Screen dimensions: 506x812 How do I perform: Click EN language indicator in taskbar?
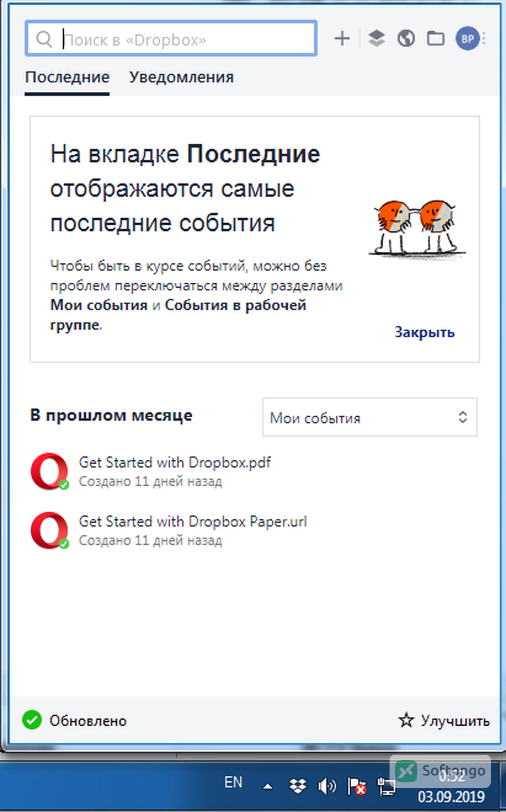click(x=233, y=782)
